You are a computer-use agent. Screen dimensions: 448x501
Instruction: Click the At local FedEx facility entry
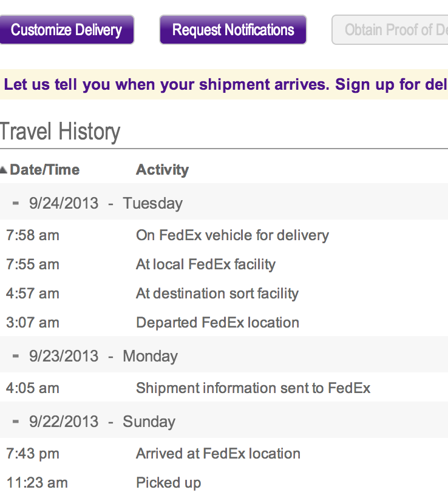pos(205,264)
